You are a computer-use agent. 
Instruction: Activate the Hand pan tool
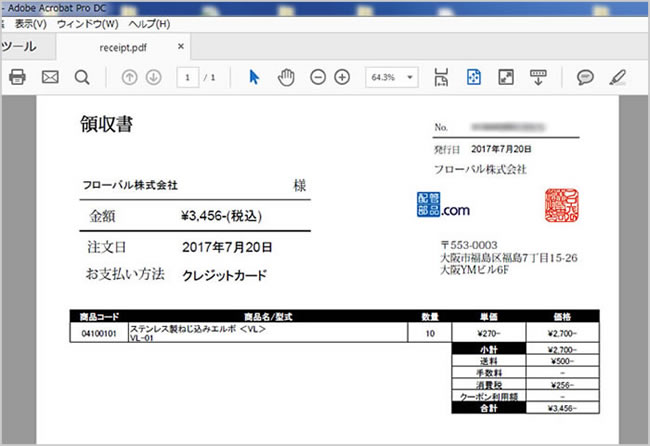coord(286,77)
